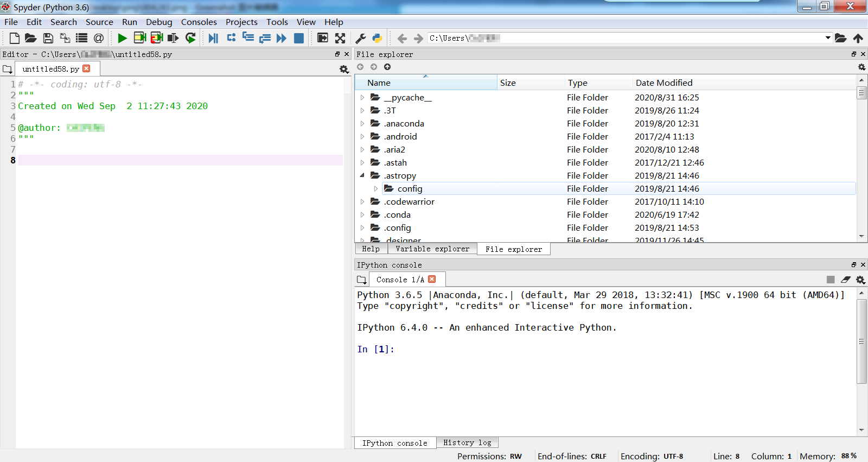Change to parent directory toolbar icon

(x=858, y=38)
